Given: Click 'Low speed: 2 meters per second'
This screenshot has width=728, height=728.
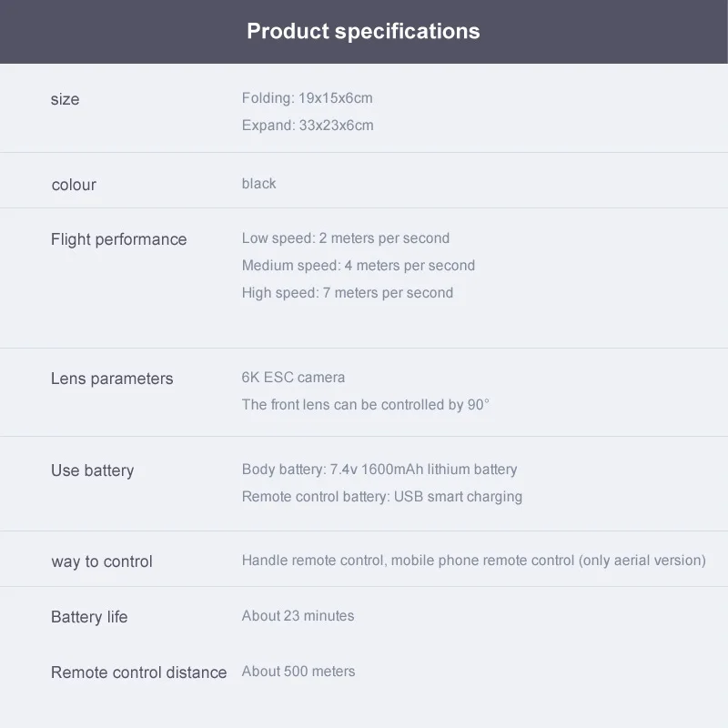Looking at the screenshot, I should pos(345,238).
